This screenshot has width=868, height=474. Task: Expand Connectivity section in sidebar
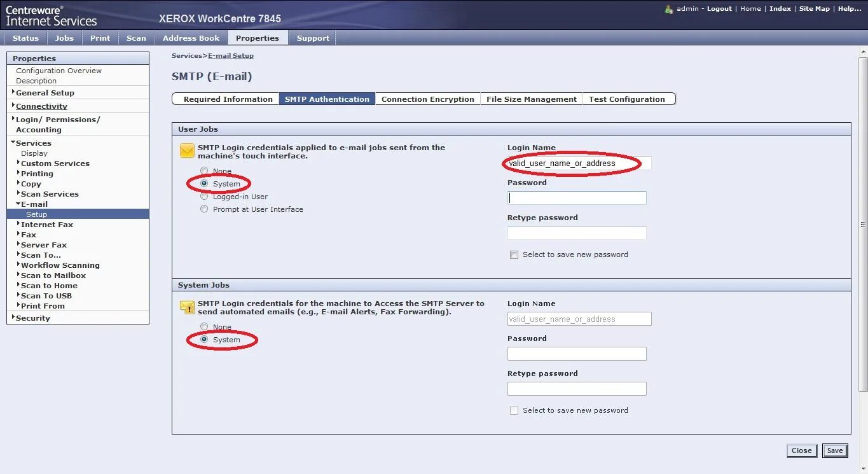13,106
